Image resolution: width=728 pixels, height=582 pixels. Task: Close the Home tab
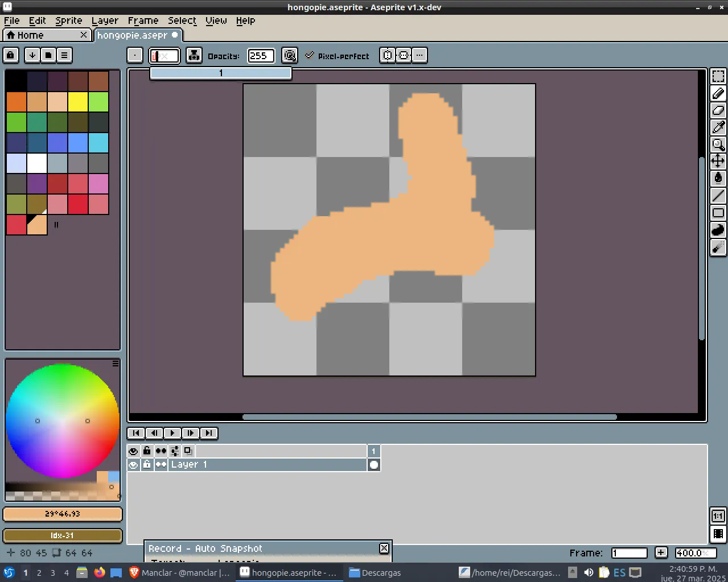84,35
